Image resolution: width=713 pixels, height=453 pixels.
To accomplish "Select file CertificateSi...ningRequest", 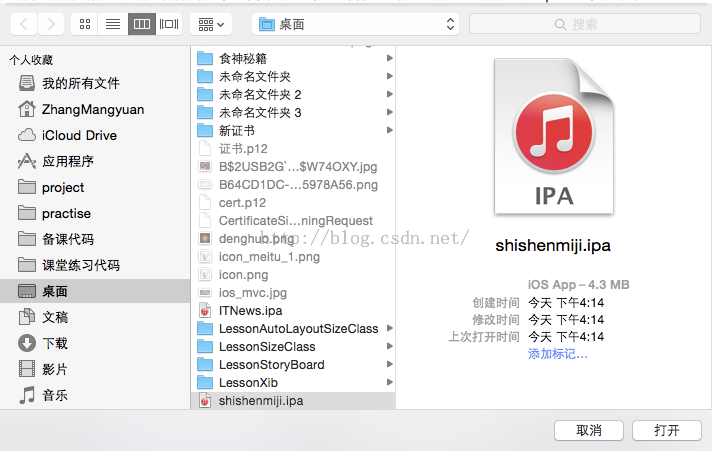I will point(293,221).
